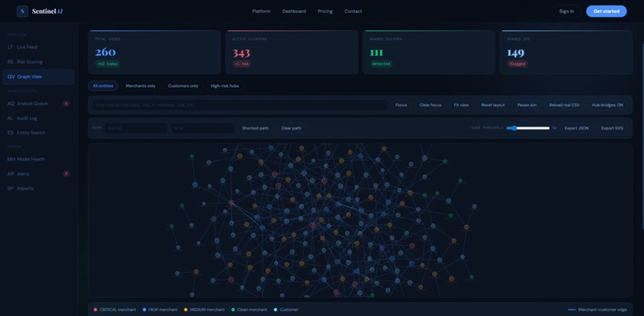Click the +12 today badge
The height and width of the screenshot is (316, 644).
pos(108,64)
